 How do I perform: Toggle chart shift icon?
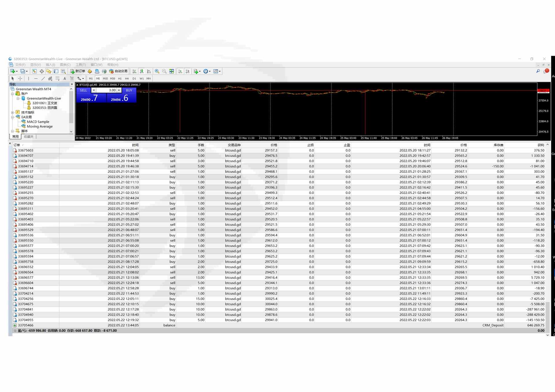click(188, 71)
